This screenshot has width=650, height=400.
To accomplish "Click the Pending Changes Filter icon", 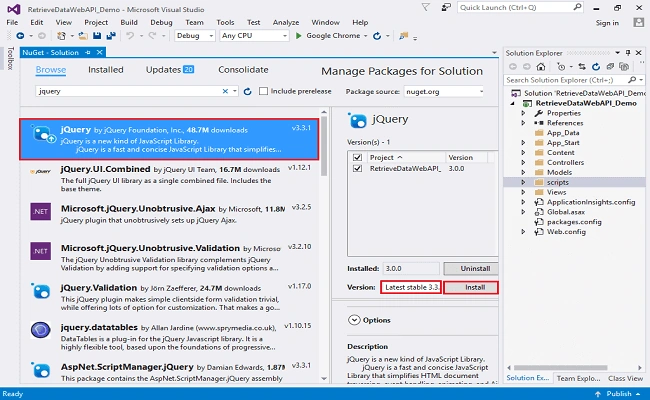I will [561, 67].
